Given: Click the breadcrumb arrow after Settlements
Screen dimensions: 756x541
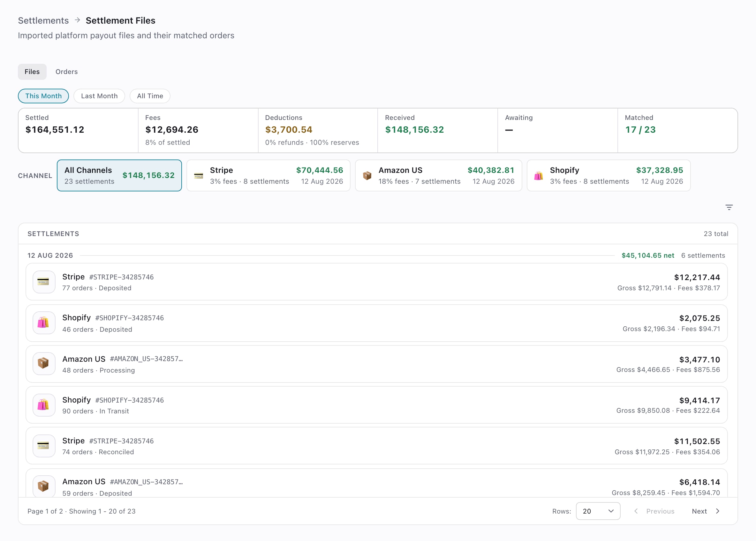Looking at the screenshot, I should (77, 20).
